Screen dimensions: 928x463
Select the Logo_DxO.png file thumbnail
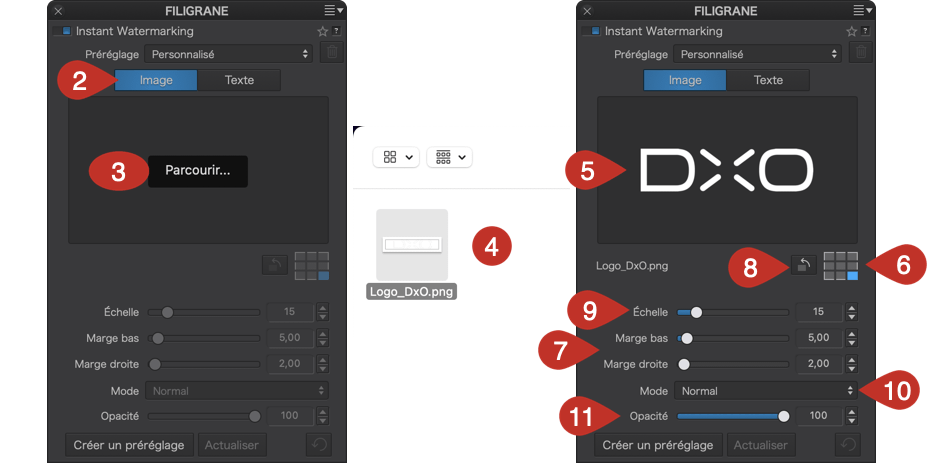412,245
